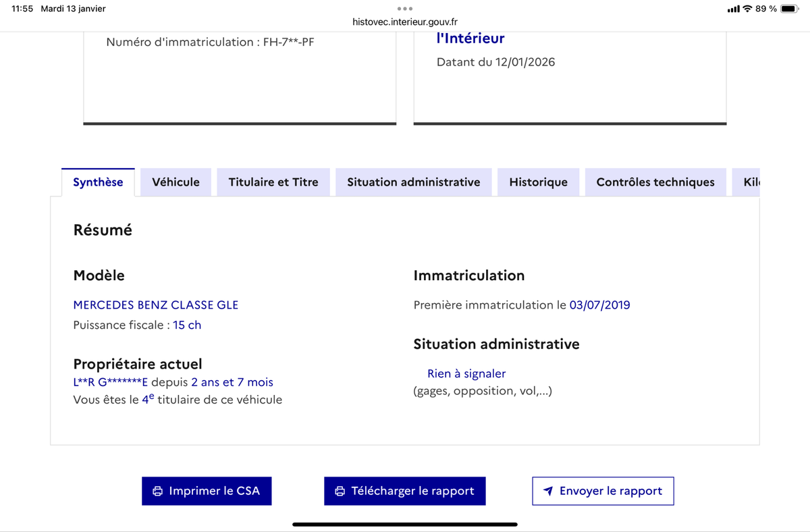Switch to the Véhicule tab
The width and height of the screenshot is (810, 532).
pyautogui.click(x=175, y=182)
